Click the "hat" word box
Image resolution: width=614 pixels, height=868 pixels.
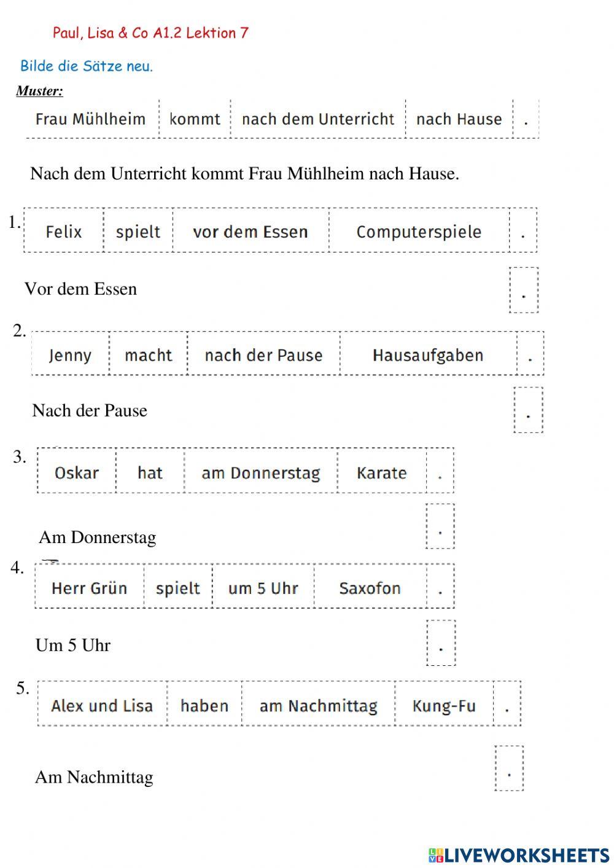coord(150,472)
